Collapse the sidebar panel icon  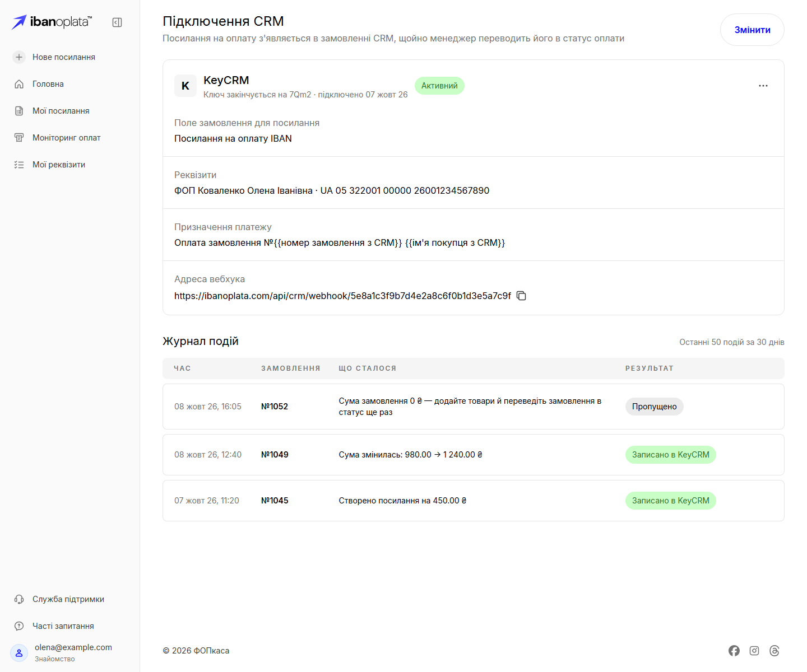point(117,22)
